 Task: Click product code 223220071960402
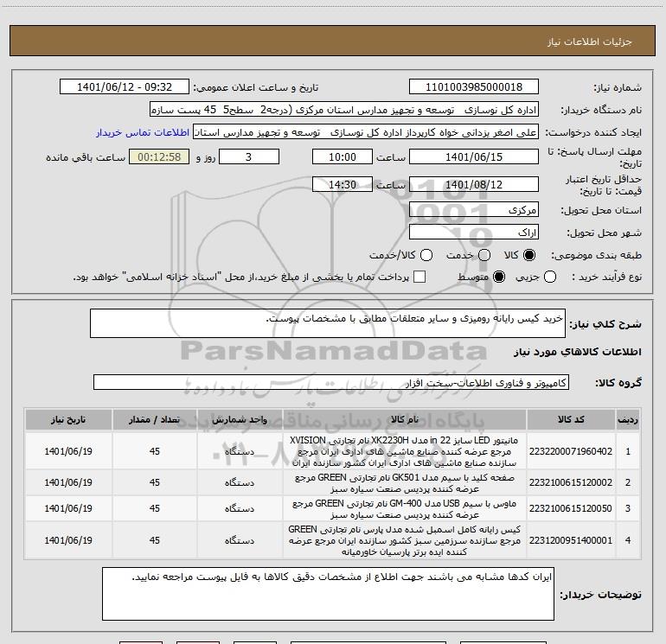pos(571,451)
